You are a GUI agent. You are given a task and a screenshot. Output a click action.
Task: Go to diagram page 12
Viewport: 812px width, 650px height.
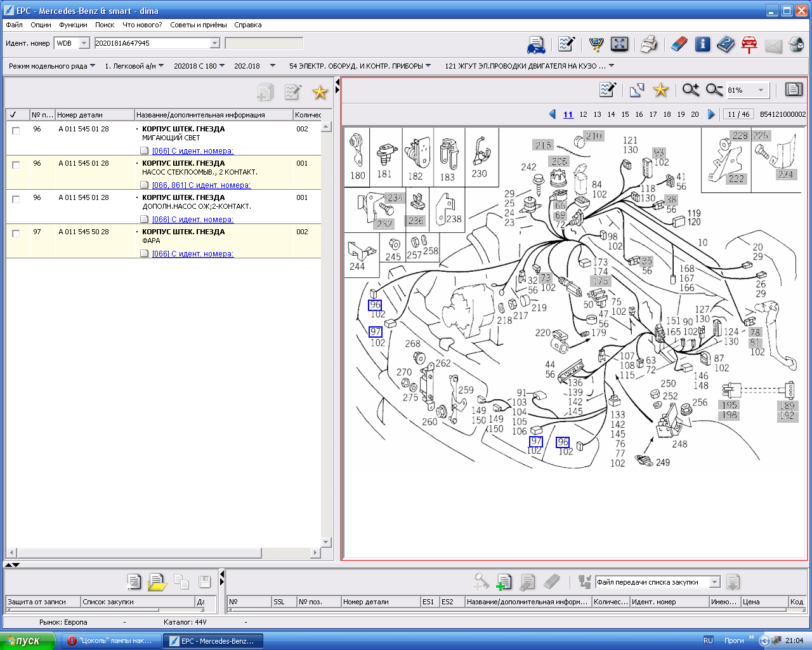(x=583, y=114)
